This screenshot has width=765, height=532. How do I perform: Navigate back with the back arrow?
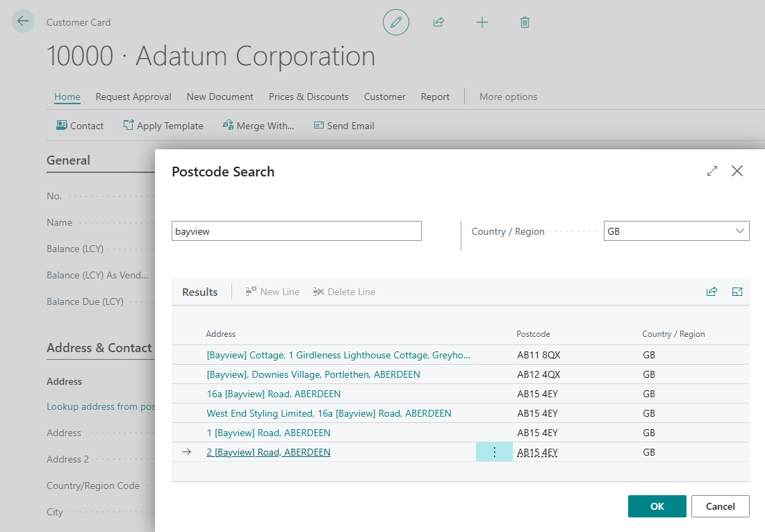pos(22,21)
